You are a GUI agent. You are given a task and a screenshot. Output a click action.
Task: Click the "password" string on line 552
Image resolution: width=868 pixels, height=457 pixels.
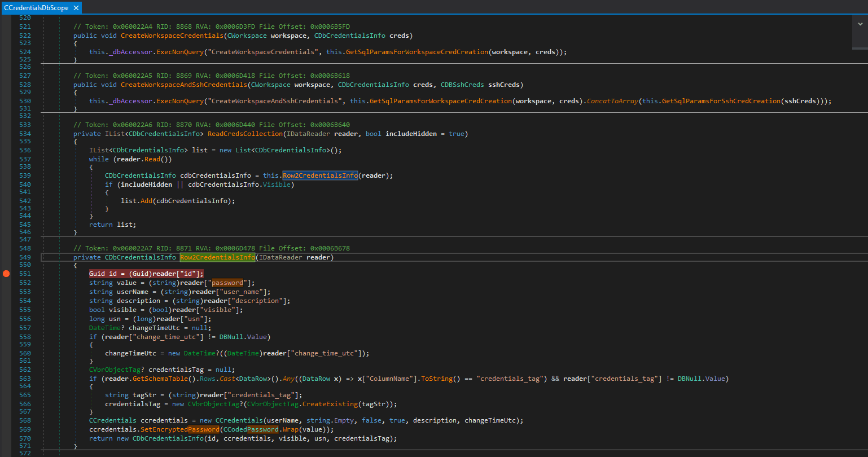click(x=227, y=283)
